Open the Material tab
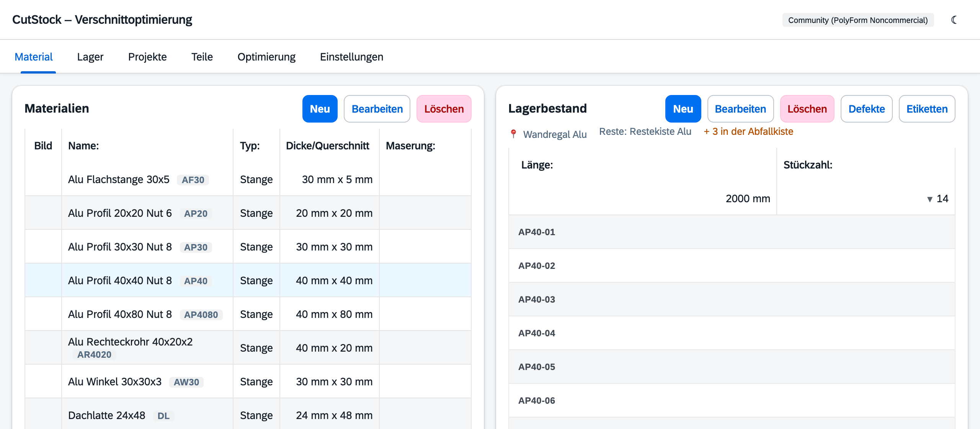This screenshot has height=429, width=980. [34, 57]
